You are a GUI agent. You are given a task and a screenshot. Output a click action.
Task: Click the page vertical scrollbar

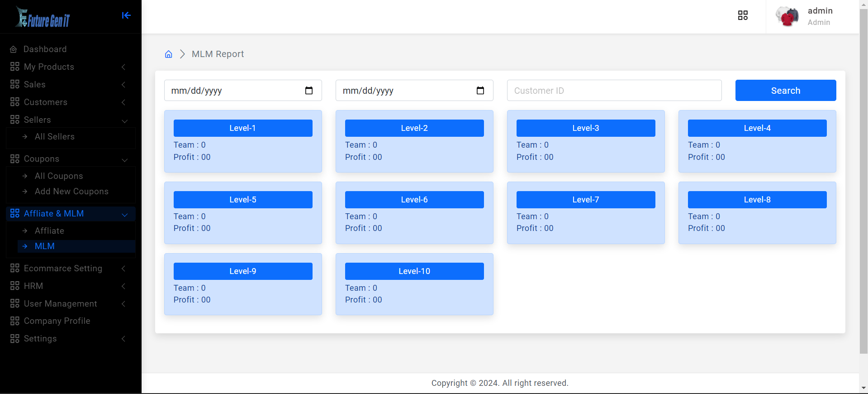[863, 181]
